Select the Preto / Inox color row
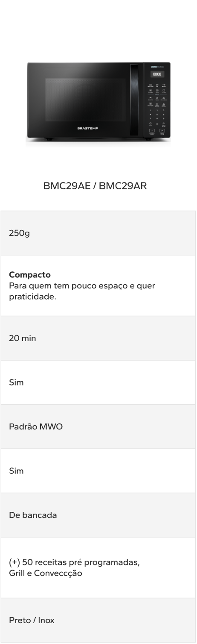197x644 pixels. click(98, 620)
